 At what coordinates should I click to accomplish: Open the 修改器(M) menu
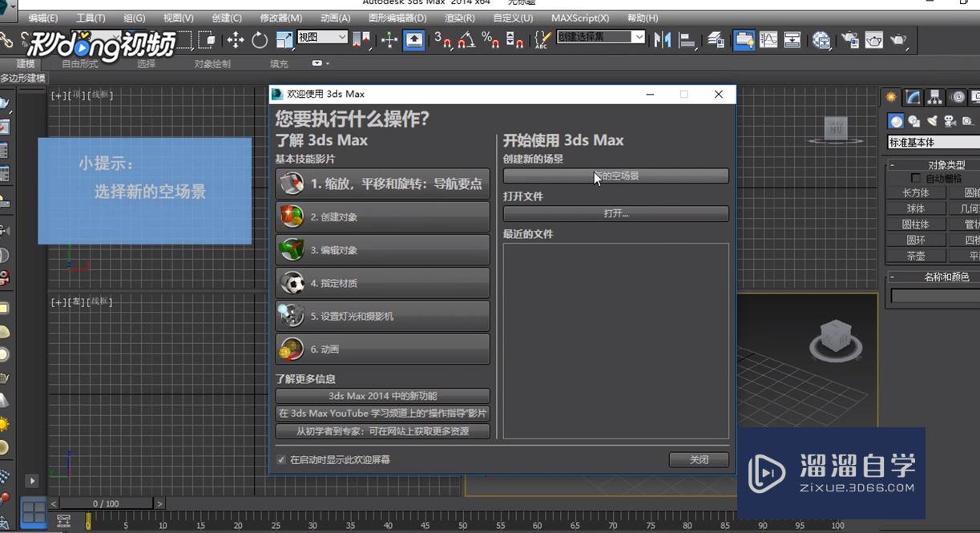coord(281,18)
